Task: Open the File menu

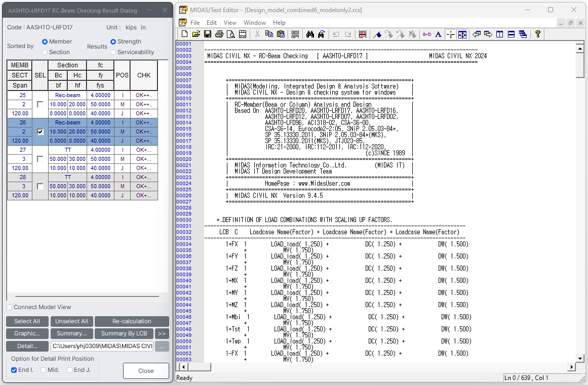Action: pyautogui.click(x=195, y=22)
